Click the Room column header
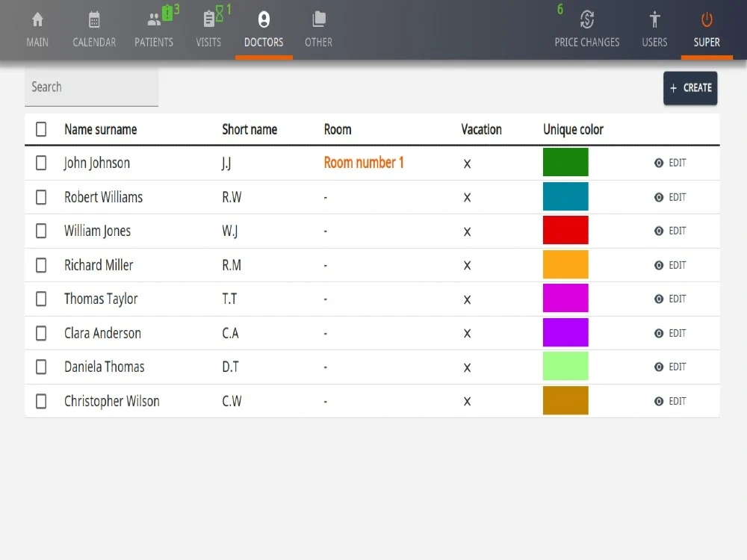The width and height of the screenshot is (747, 560). coord(338,129)
